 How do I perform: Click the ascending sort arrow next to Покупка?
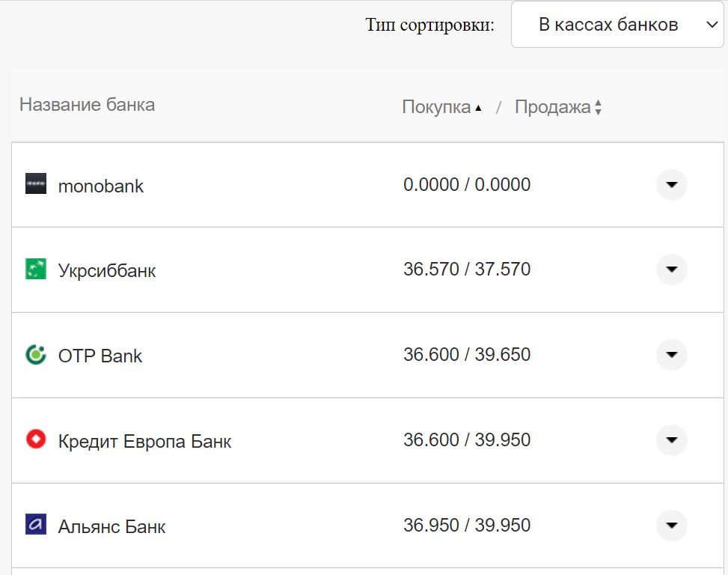[x=477, y=106]
